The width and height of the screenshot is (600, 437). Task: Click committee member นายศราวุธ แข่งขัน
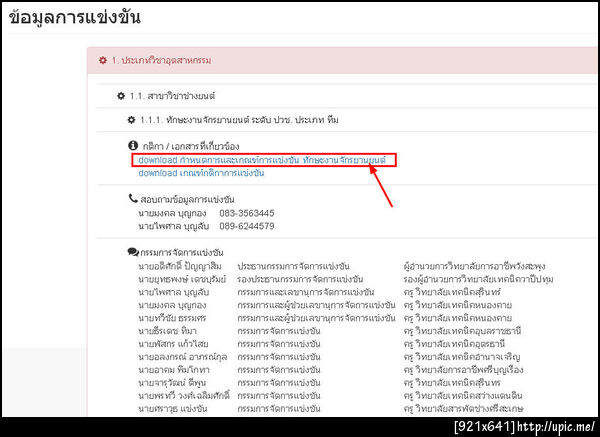[173, 409]
